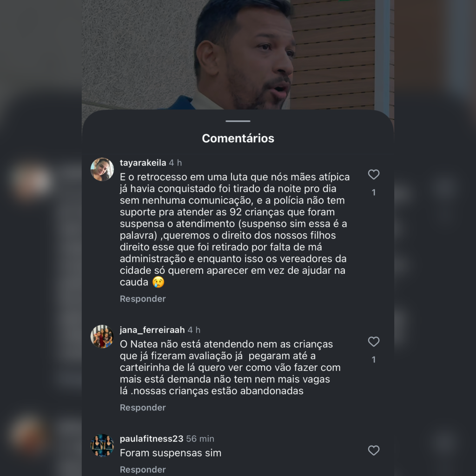Click the 56 min timestamp
476x476 pixels.
click(200, 439)
